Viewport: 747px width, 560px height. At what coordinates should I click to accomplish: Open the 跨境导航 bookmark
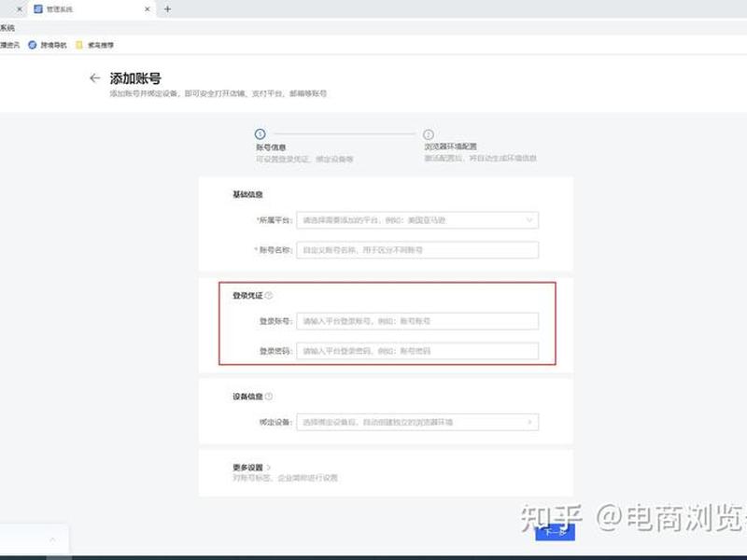pos(48,45)
